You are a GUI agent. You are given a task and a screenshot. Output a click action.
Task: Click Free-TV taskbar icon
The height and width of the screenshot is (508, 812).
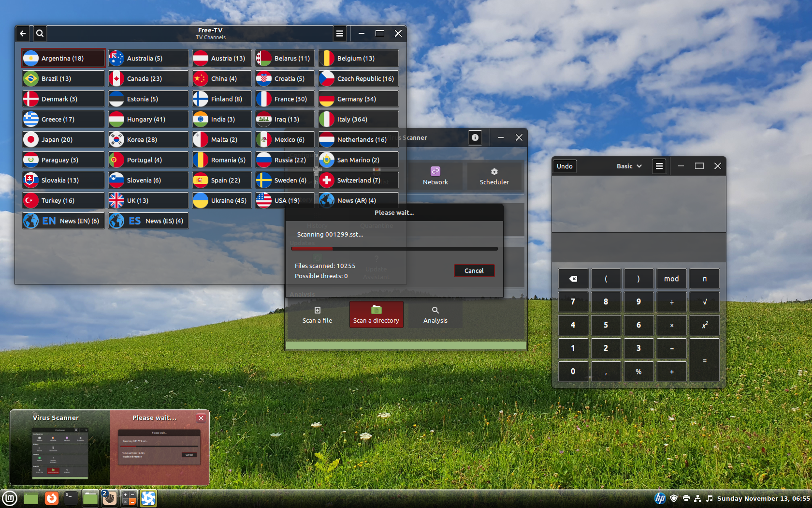click(x=148, y=498)
